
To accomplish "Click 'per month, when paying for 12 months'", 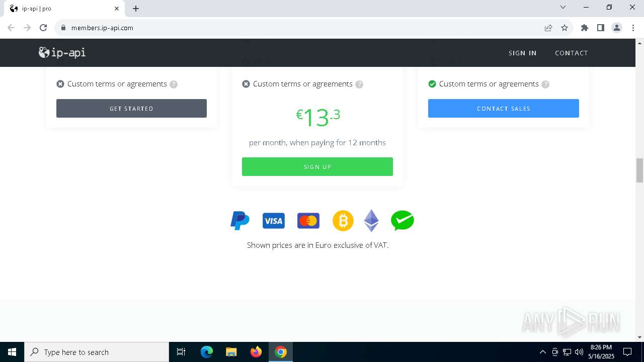I will coord(317,143).
